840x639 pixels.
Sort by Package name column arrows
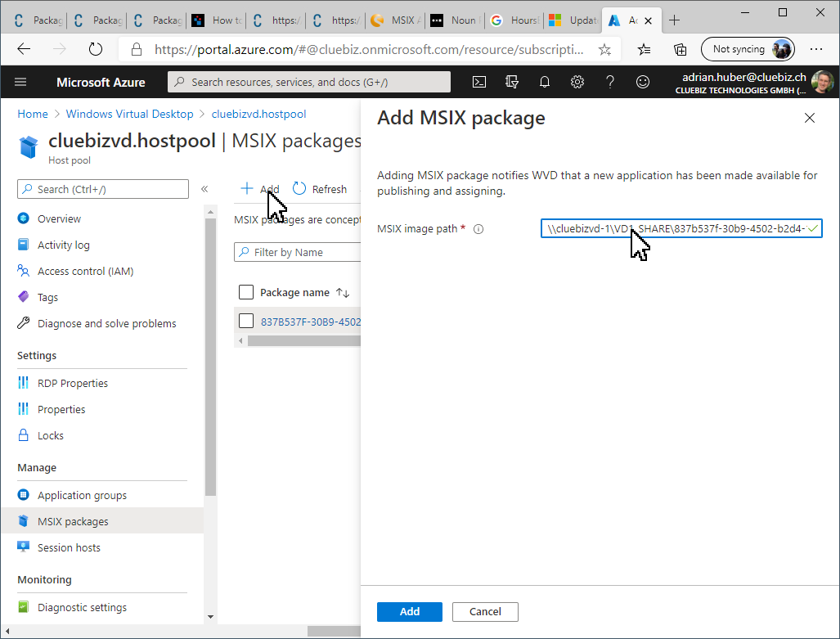point(343,293)
